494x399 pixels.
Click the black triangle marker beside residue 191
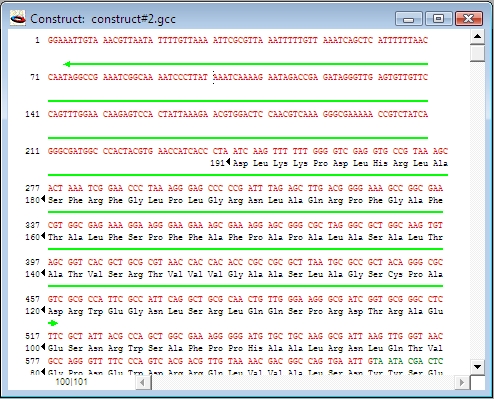click(x=228, y=162)
